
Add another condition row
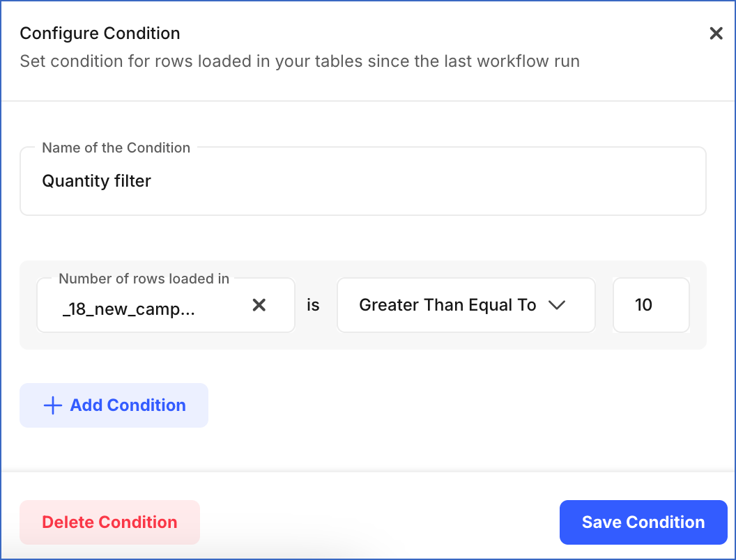[114, 405]
